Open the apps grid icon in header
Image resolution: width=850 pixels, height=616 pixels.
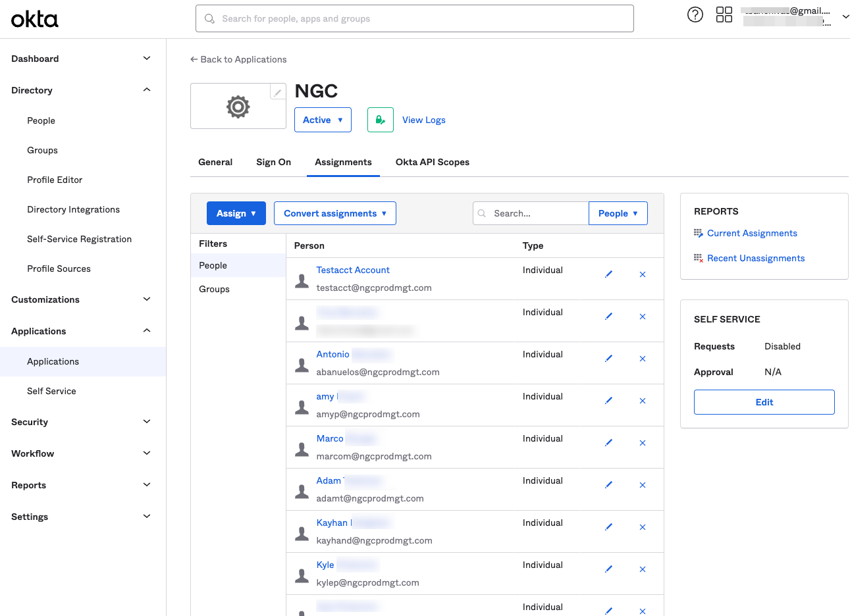point(724,14)
